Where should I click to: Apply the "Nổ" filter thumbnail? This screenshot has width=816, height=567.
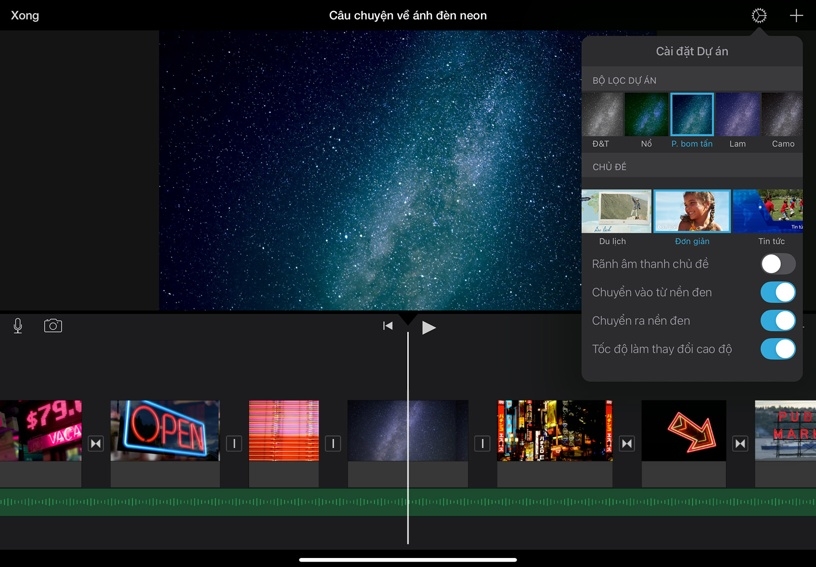[x=646, y=115]
